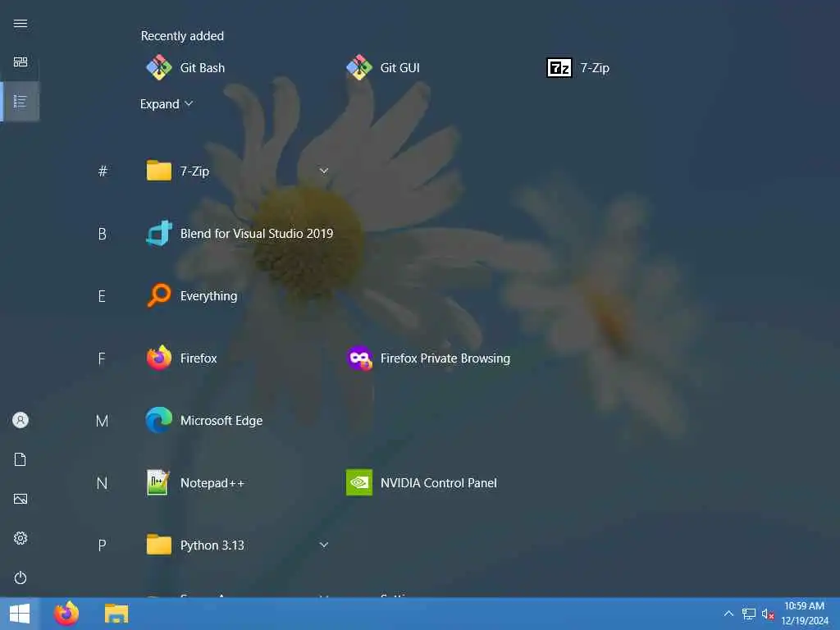This screenshot has width=840, height=630.
Task: Show hidden system tray icons
Action: 728,614
